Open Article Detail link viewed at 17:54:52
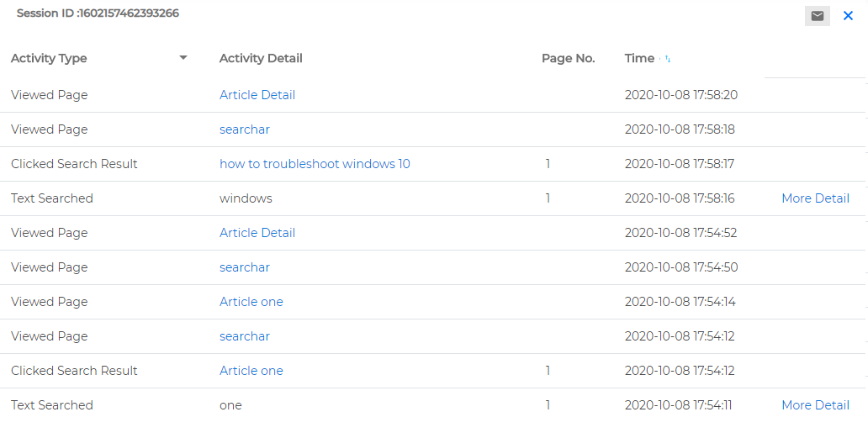The image size is (868, 433). coord(257,233)
